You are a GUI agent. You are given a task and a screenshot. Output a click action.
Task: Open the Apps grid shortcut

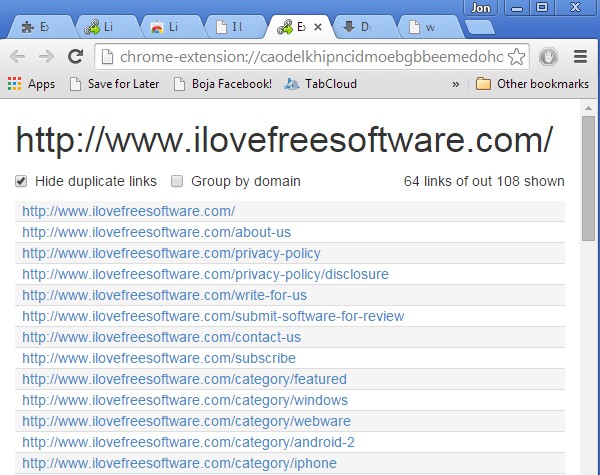[x=31, y=84]
